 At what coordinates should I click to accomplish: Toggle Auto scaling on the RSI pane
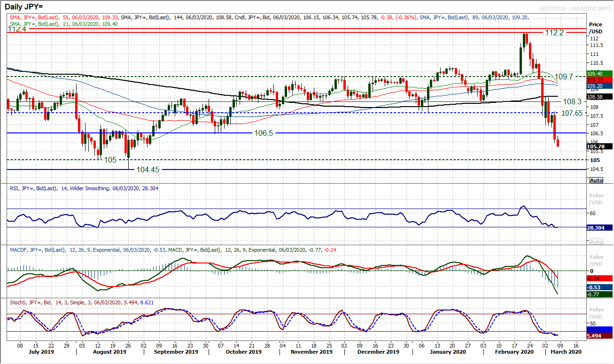[x=595, y=241]
